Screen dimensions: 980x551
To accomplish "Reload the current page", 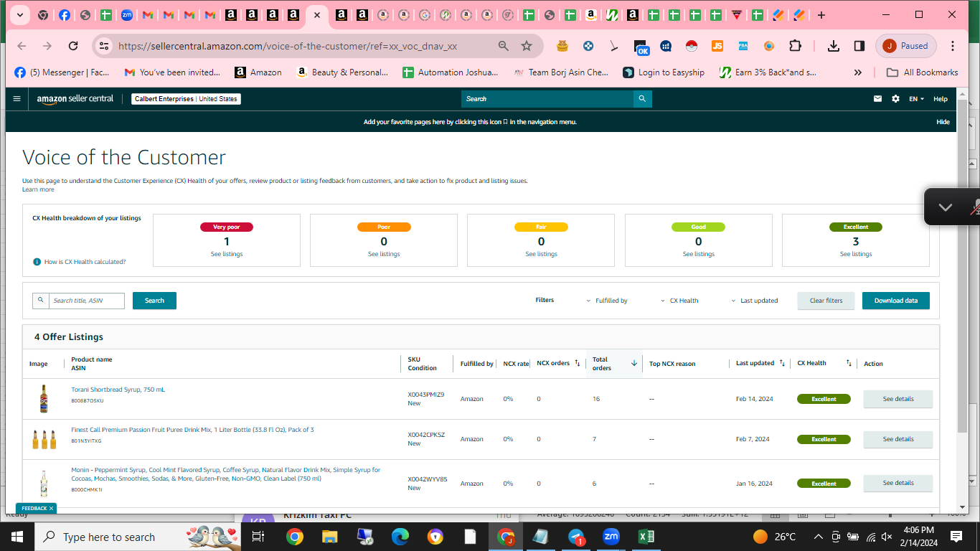I will (x=73, y=46).
